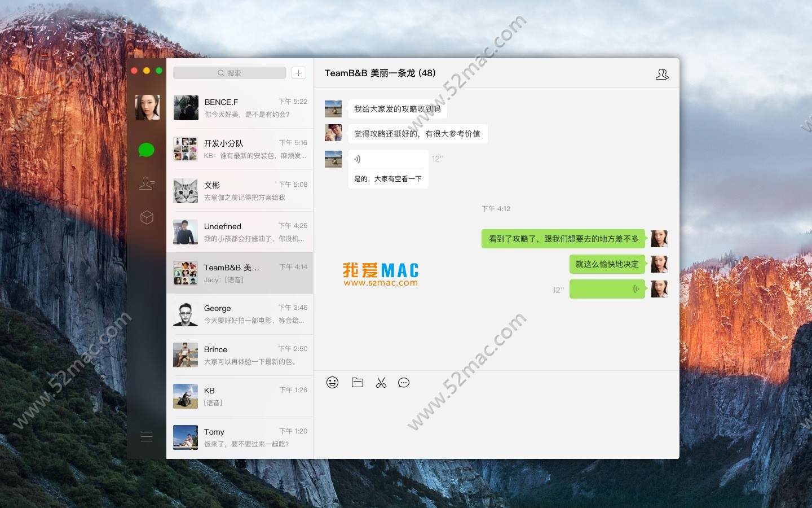The image size is (812, 508).
Task: Click the 开发小分队 group avatar
Action: pos(186,149)
